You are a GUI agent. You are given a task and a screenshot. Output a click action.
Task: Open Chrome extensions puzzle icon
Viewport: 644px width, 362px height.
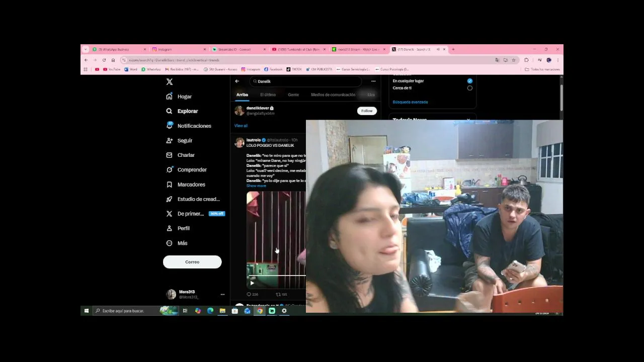(527, 60)
